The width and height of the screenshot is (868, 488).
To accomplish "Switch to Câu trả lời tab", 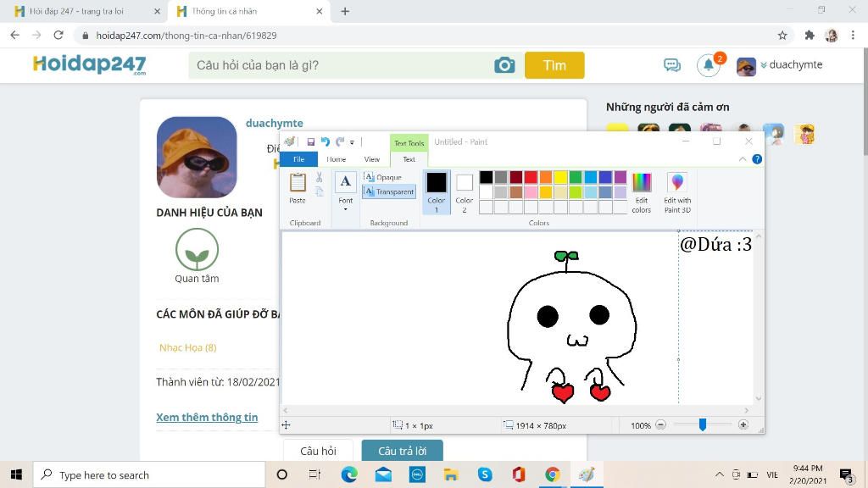I will pos(402,451).
